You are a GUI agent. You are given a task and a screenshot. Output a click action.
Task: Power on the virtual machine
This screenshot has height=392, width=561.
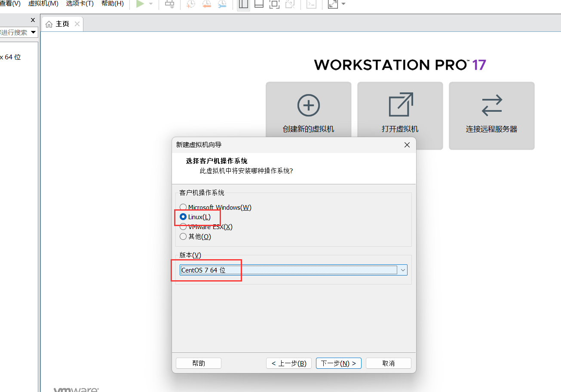tap(139, 4)
